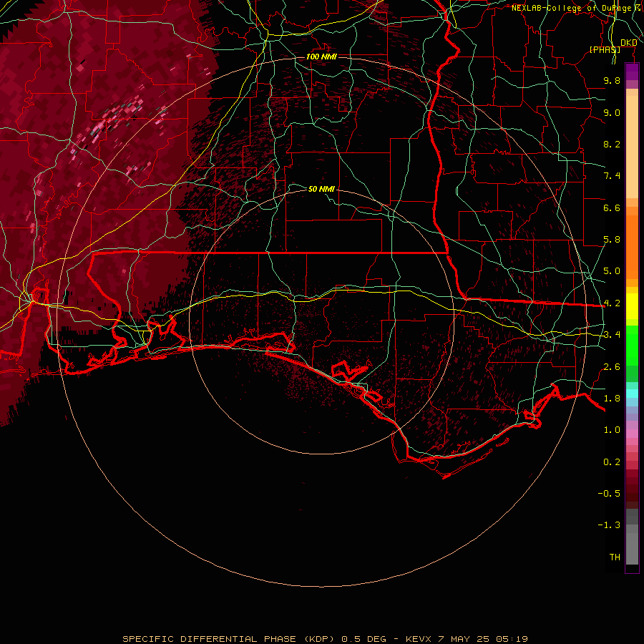Click the 5.0 value on the color scale

point(612,271)
